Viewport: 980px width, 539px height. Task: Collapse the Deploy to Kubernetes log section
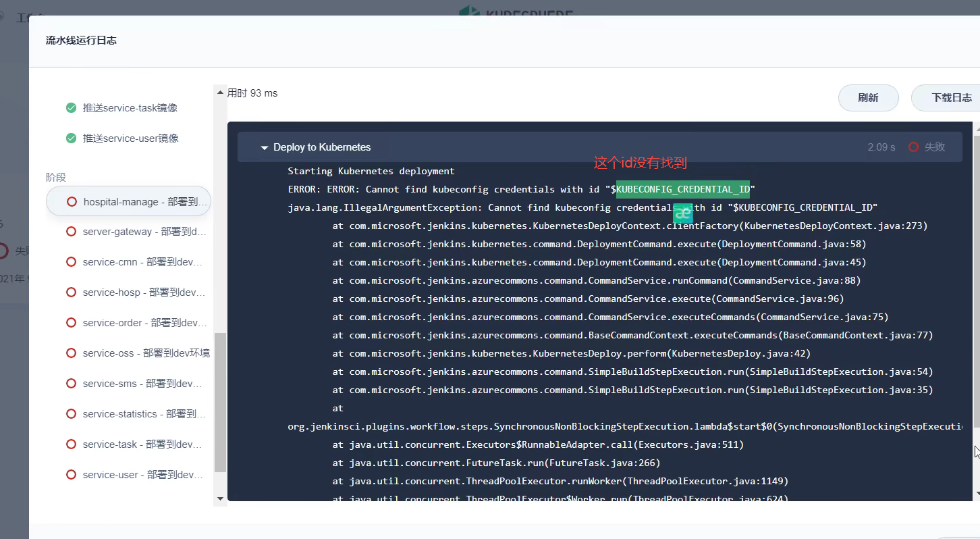(x=264, y=147)
